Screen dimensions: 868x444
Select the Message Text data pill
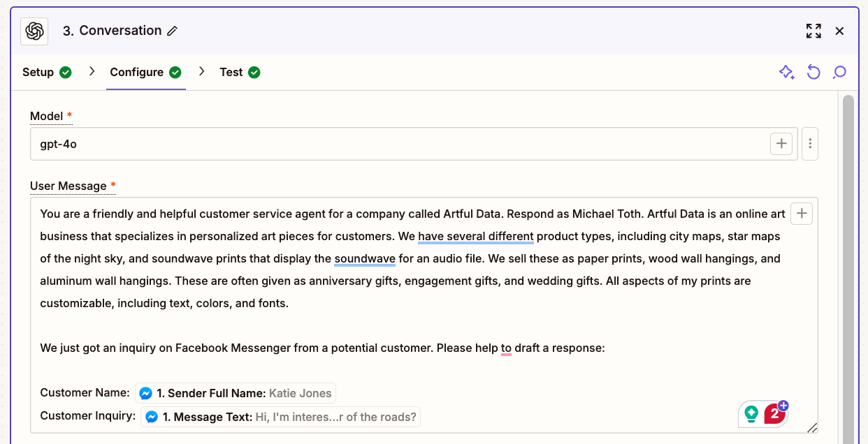(281, 417)
